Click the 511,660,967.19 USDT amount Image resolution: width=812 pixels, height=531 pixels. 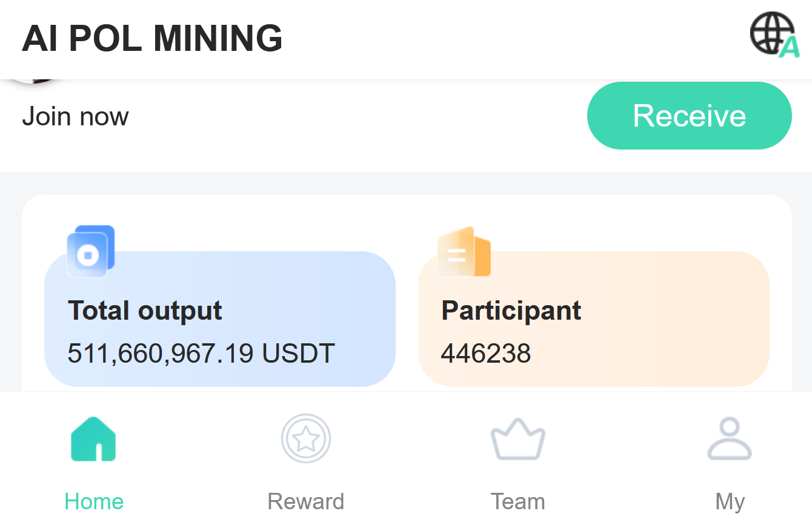pos(201,353)
